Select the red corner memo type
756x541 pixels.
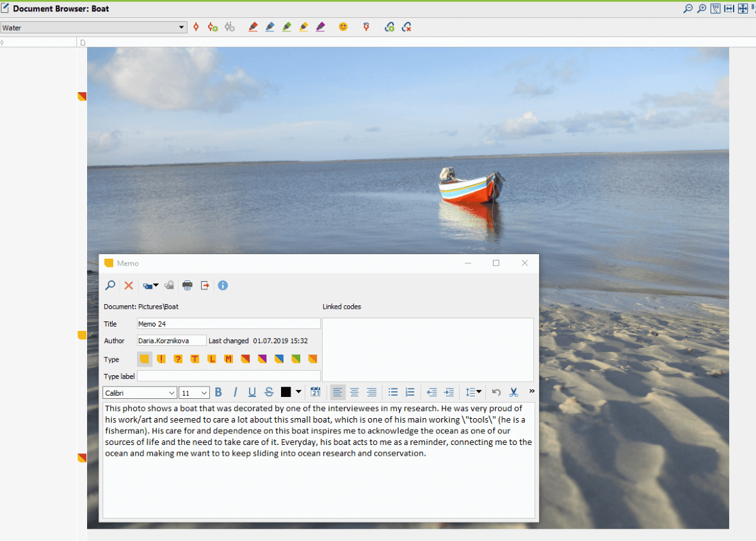pyautogui.click(x=245, y=359)
